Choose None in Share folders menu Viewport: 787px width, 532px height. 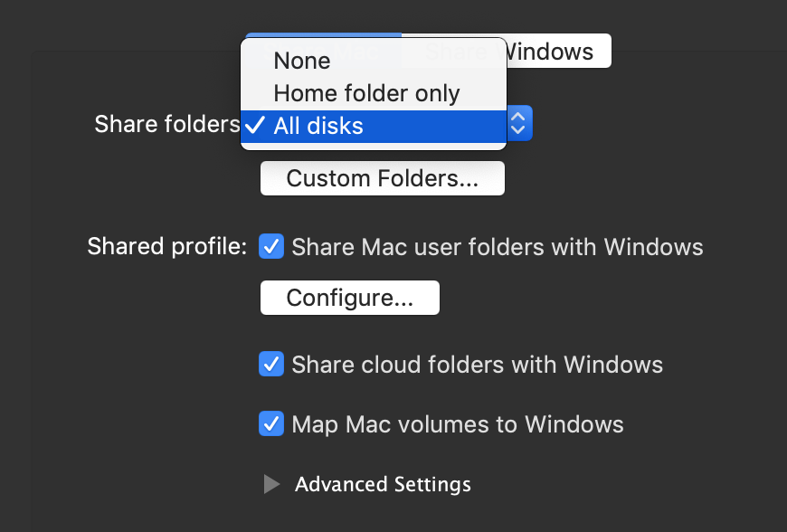(x=374, y=61)
